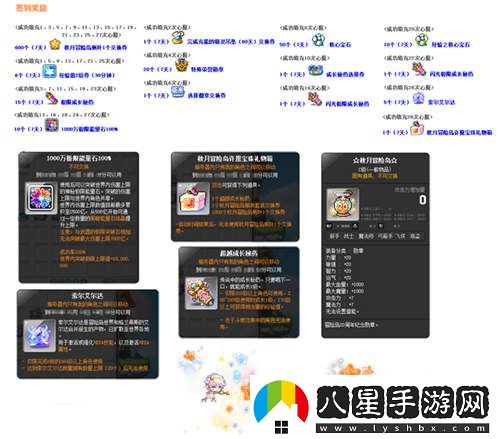Click the 600个 (7天) quantity text

click(x=30, y=48)
